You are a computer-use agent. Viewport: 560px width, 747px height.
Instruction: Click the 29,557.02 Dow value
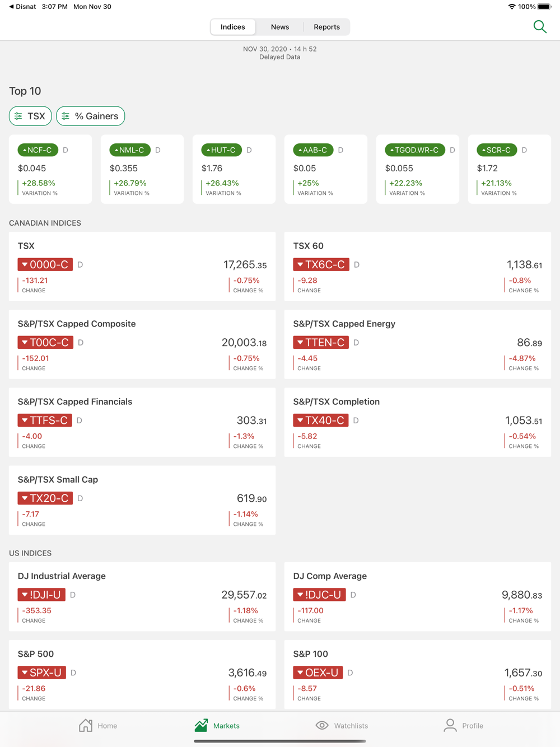click(x=244, y=595)
